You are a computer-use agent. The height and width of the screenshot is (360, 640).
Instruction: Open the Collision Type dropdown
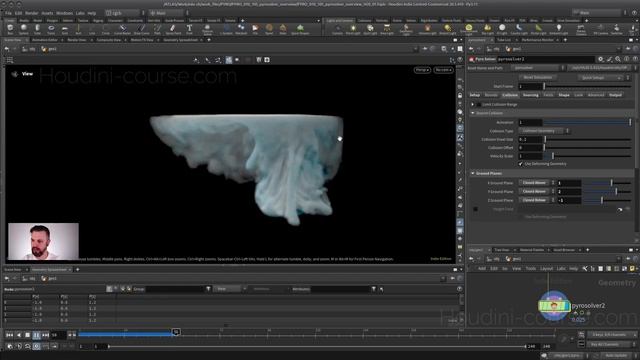(x=544, y=131)
